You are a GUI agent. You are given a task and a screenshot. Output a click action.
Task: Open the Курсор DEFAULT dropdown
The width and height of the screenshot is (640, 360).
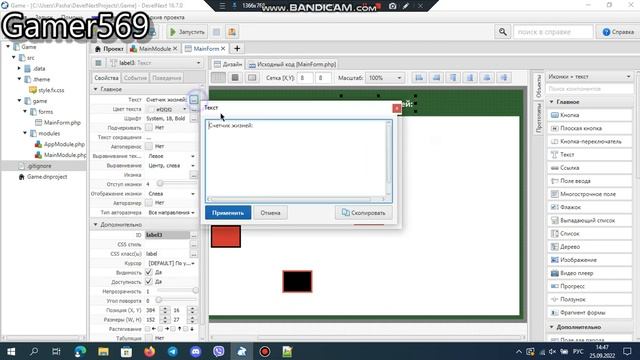tap(171, 263)
